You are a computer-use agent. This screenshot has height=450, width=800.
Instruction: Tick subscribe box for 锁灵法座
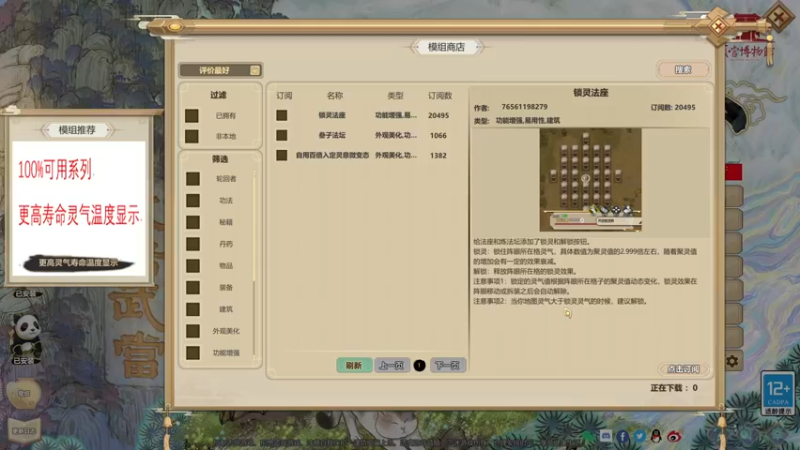pos(282,115)
